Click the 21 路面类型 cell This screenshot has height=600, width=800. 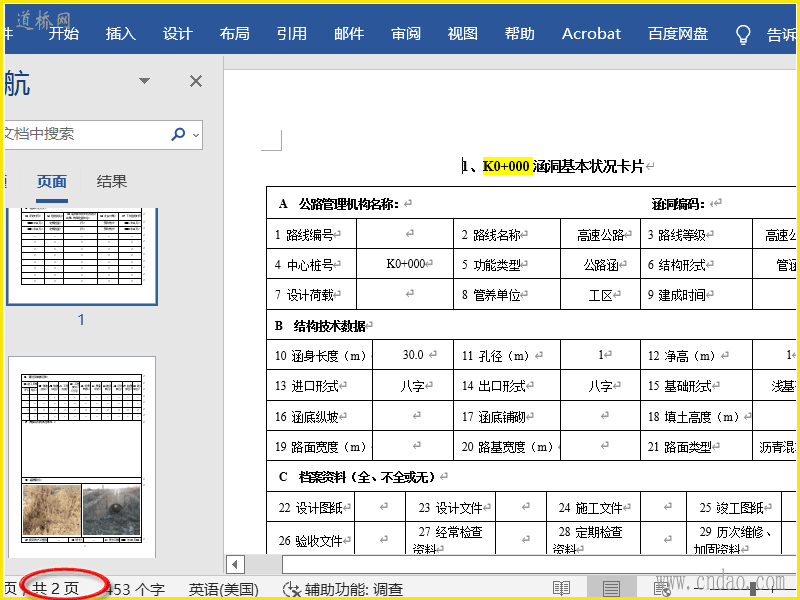click(x=696, y=446)
